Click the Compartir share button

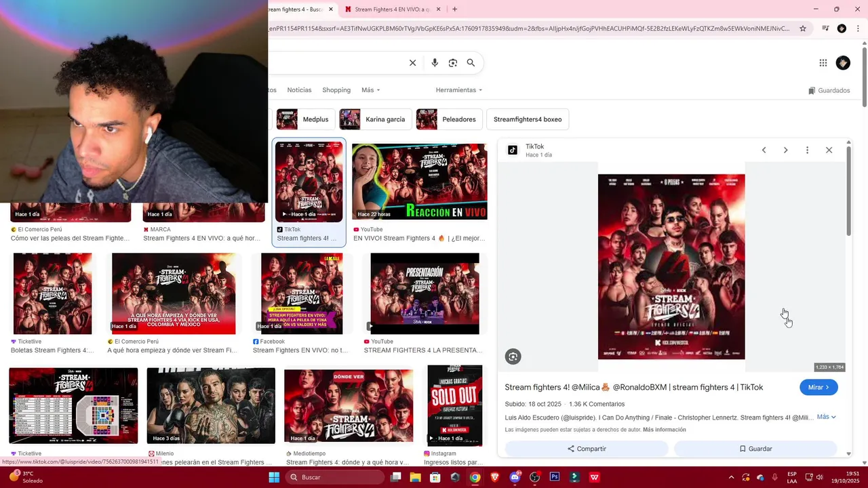click(587, 449)
